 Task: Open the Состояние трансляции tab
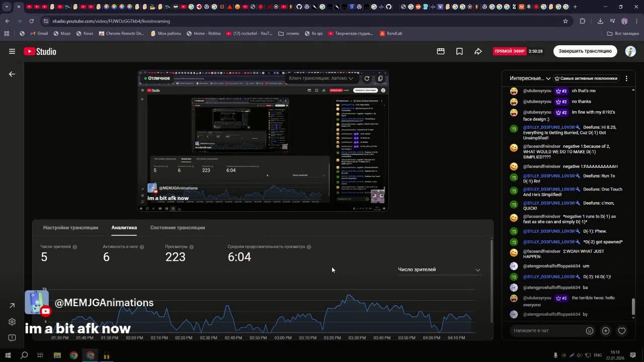178,228
